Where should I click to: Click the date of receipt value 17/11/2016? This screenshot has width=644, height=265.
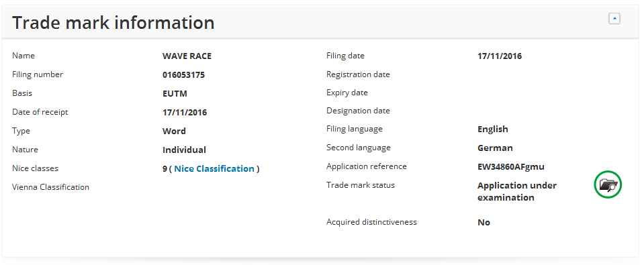tap(185, 113)
